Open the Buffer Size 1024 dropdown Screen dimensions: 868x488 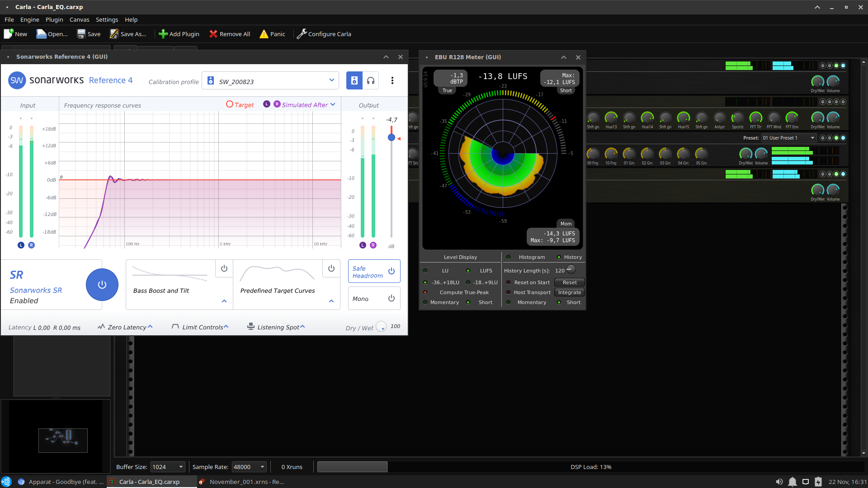coord(168,467)
